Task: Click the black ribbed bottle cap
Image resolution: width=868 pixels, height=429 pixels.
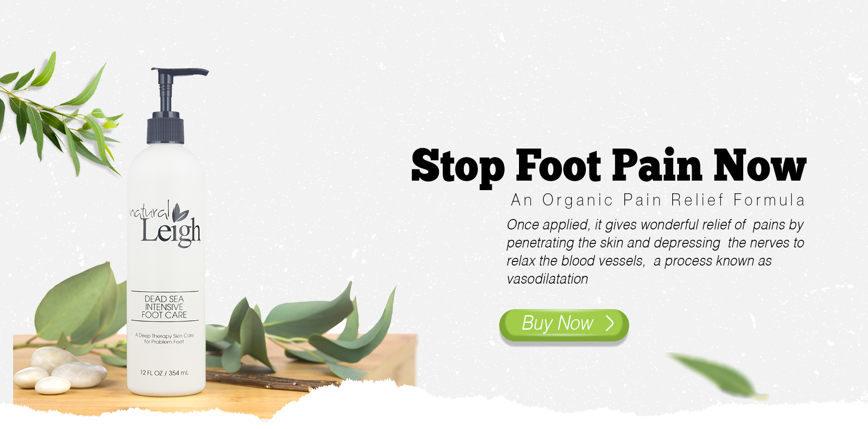Action: click(x=165, y=127)
